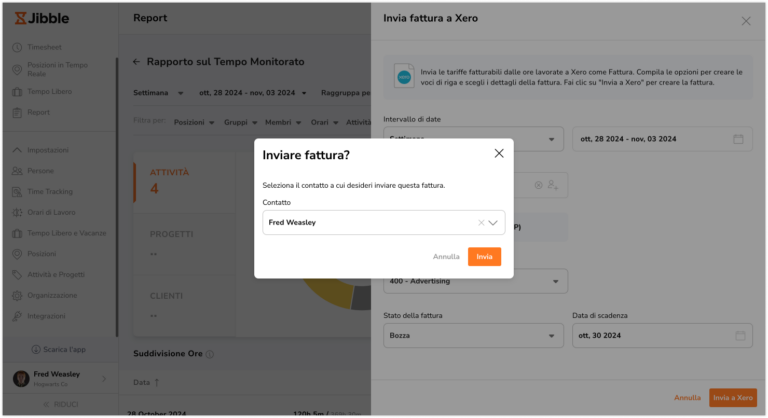Click the Timesheet clock icon
Image resolution: width=768 pixels, height=418 pixels.
pos(17,47)
